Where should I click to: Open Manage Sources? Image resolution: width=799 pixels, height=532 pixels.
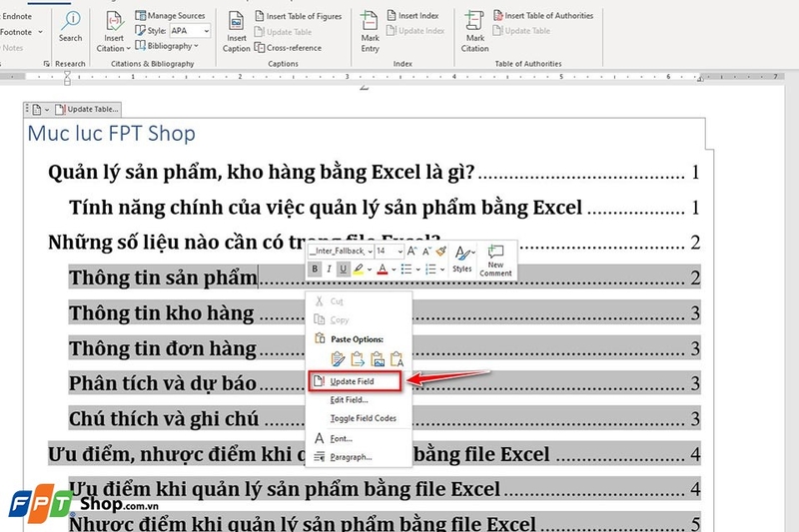pos(170,16)
